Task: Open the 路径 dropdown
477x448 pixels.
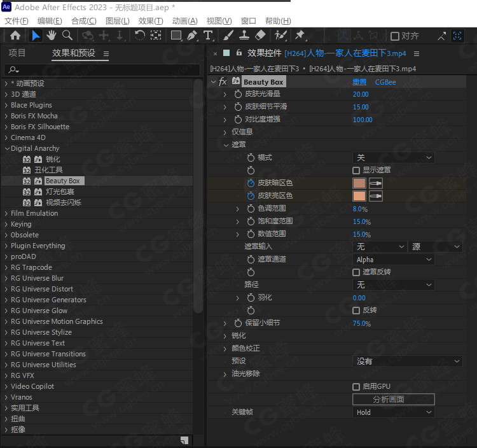Action: pyautogui.click(x=393, y=285)
